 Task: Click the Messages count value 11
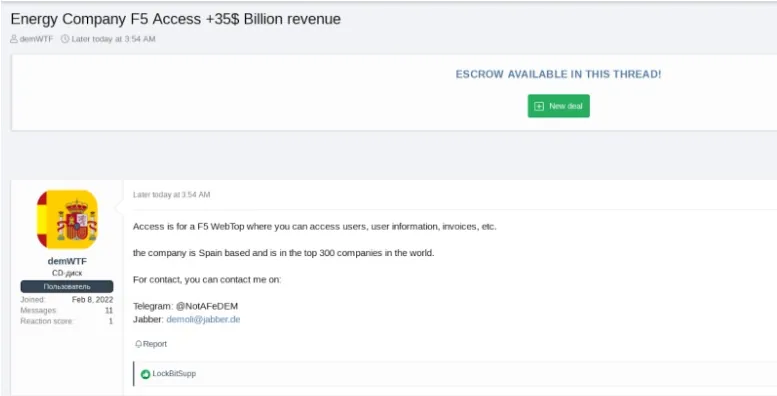(x=109, y=311)
